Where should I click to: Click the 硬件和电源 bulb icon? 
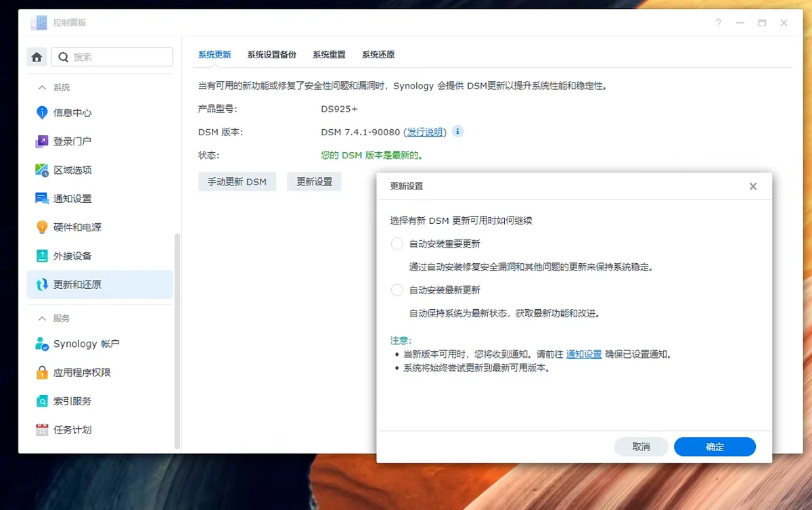41,227
